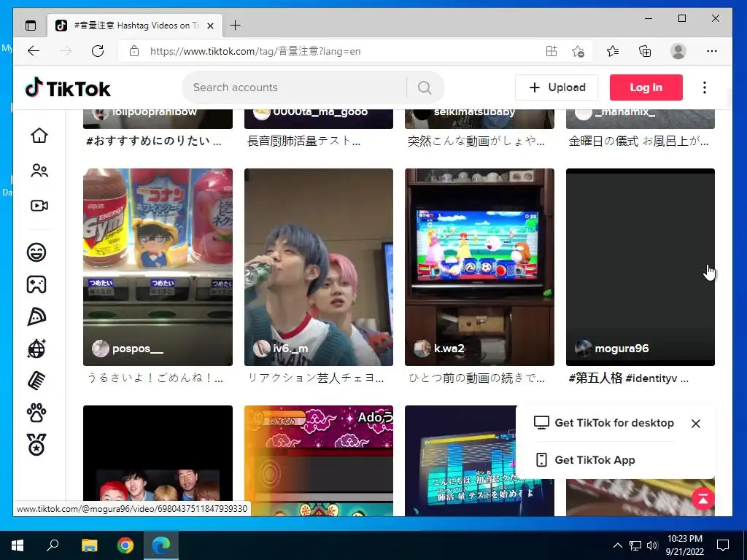
Task: Select the Sports medal category icon
Action: coord(36,445)
